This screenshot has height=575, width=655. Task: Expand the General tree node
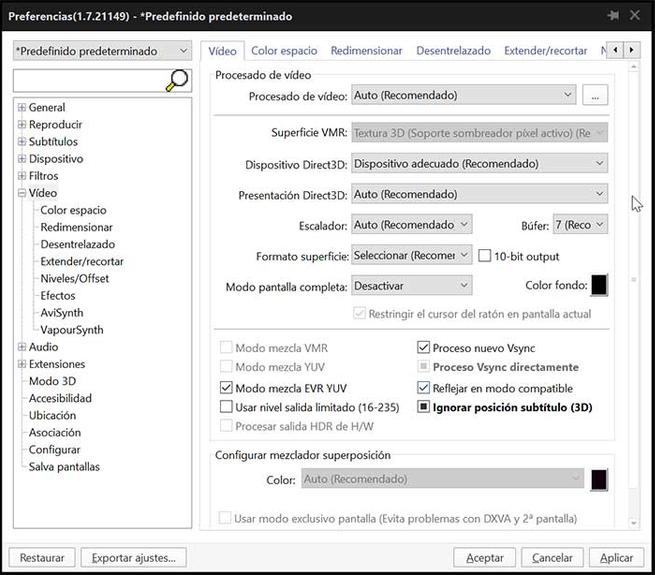22,107
